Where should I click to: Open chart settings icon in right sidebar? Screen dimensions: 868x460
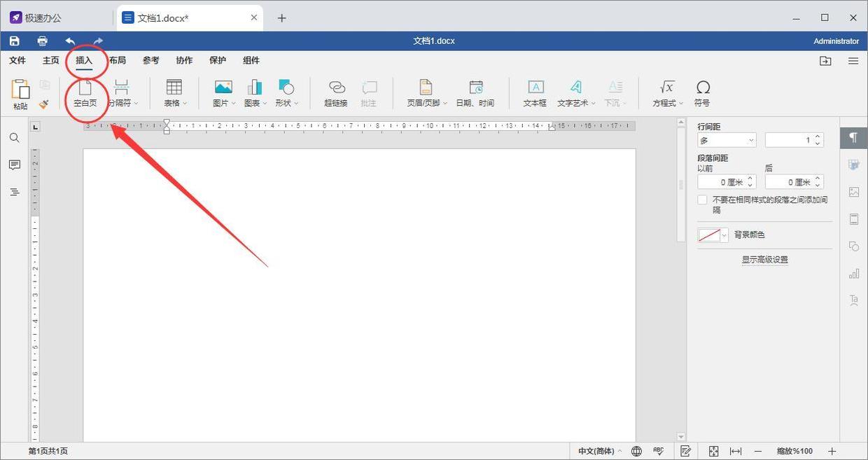[853, 273]
